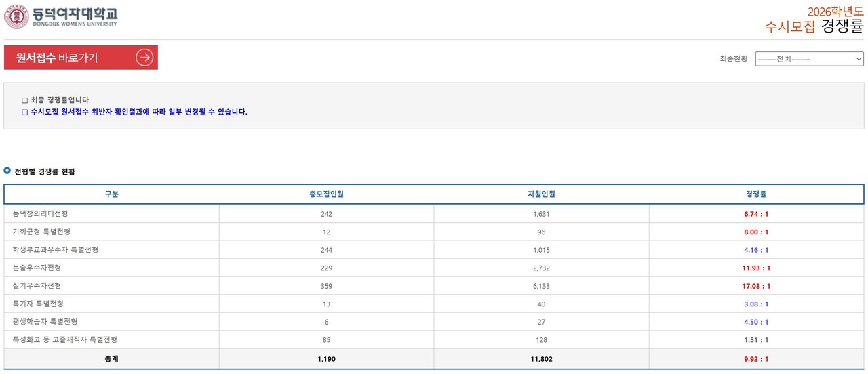This screenshot has width=868, height=374.
Task: Click the 128 applicants cell
Action: [x=541, y=340]
